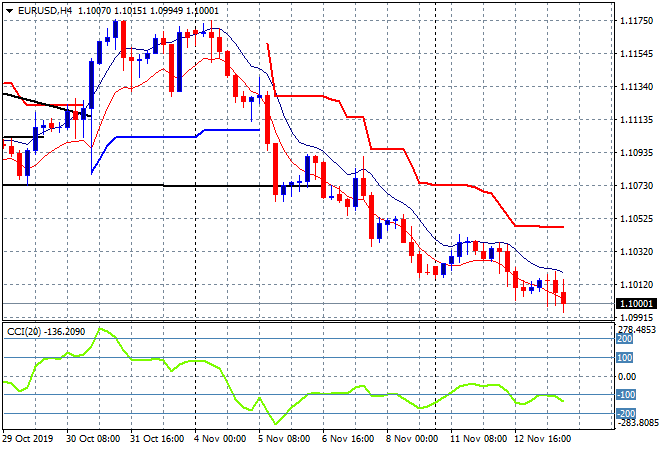Click the 200 level label in CCI panel

pyautogui.click(x=625, y=339)
